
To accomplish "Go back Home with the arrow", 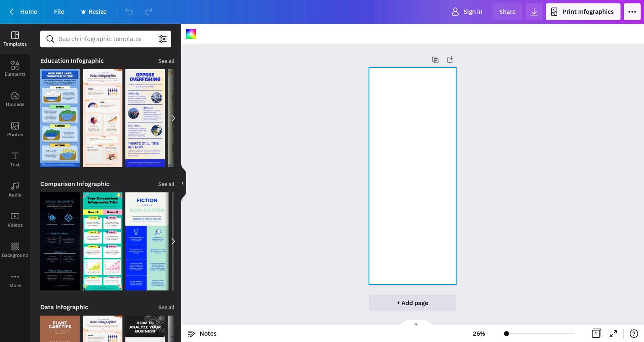I will point(23,12).
